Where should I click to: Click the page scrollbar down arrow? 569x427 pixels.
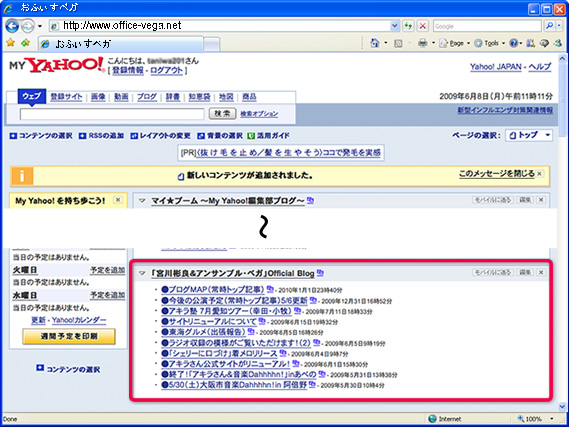tap(562, 407)
